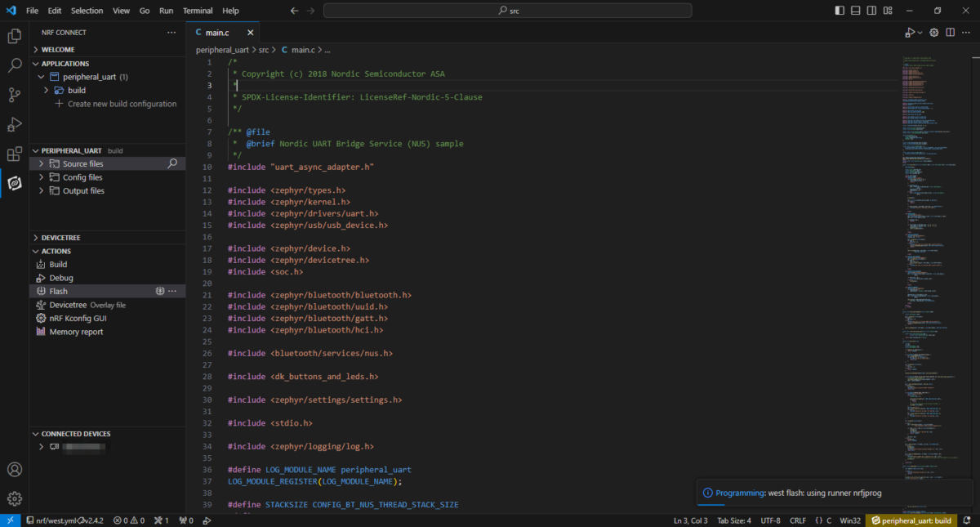The width and height of the screenshot is (980, 527).
Task: Open the Run and Debug view
Action: (x=14, y=124)
